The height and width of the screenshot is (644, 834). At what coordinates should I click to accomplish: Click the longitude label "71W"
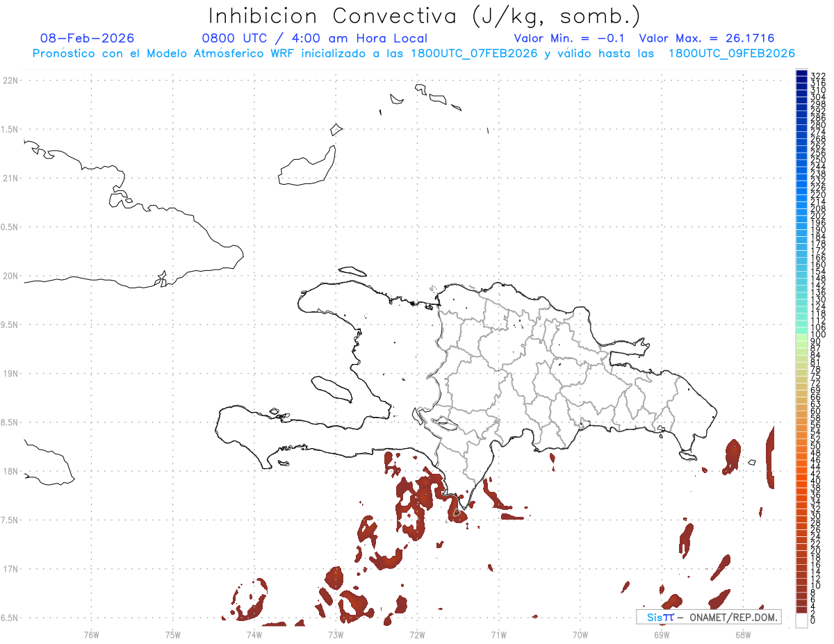tap(498, 634)
